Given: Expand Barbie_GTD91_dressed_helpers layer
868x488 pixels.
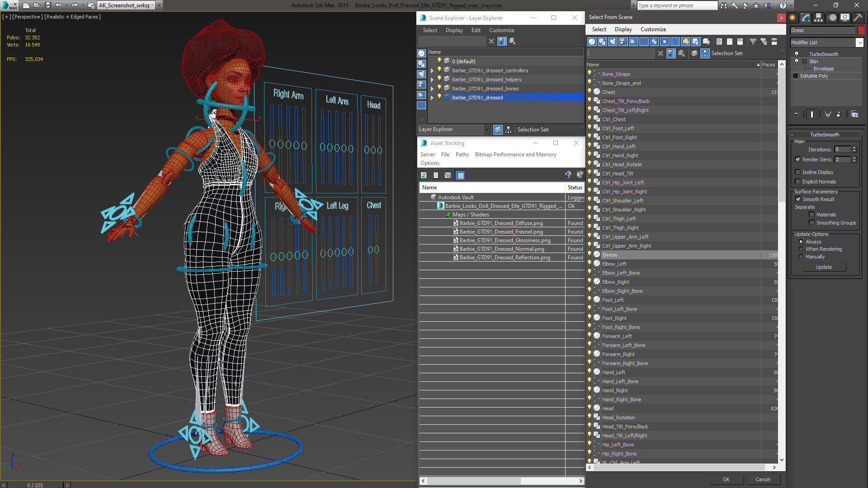Looking at the screenshot, I should (x=432, y=80).
